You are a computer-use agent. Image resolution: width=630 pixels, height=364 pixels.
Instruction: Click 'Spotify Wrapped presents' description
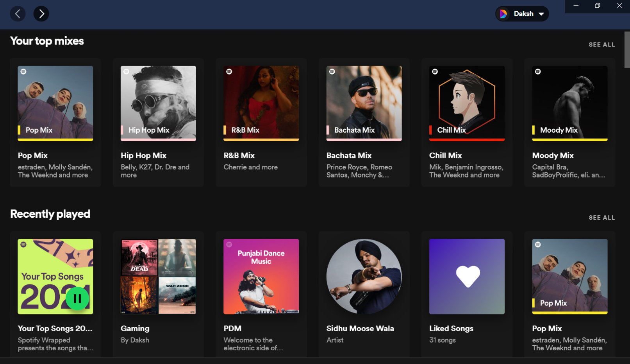pyautogui.click(x=55, y=344)
